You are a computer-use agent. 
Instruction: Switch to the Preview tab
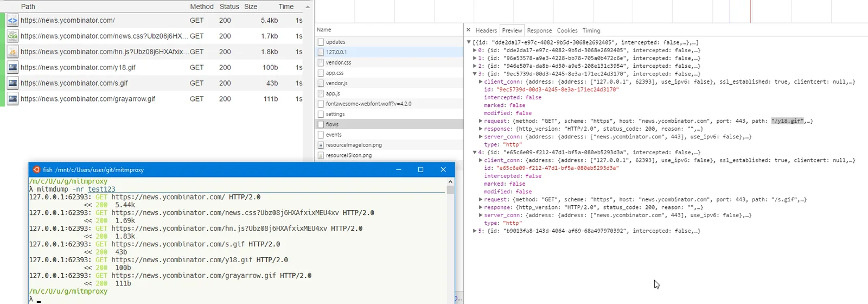pyautogui.click(x=512, y=30)
